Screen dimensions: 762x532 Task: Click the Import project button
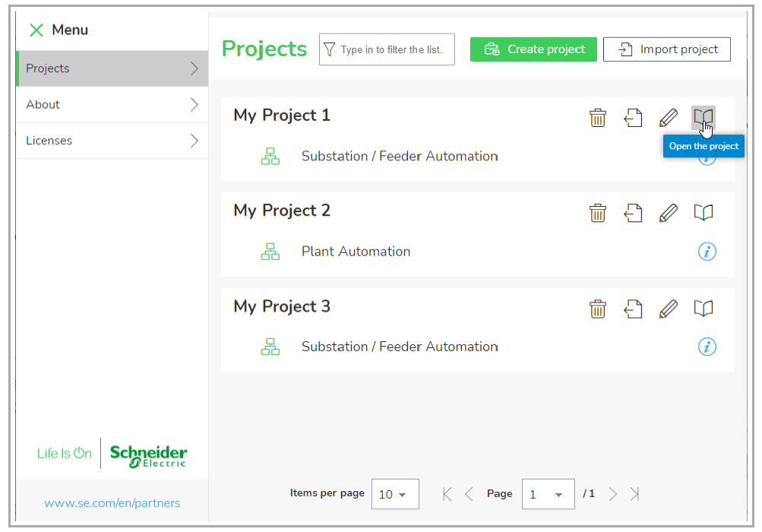pyautogui.click(x=666, y=49)
